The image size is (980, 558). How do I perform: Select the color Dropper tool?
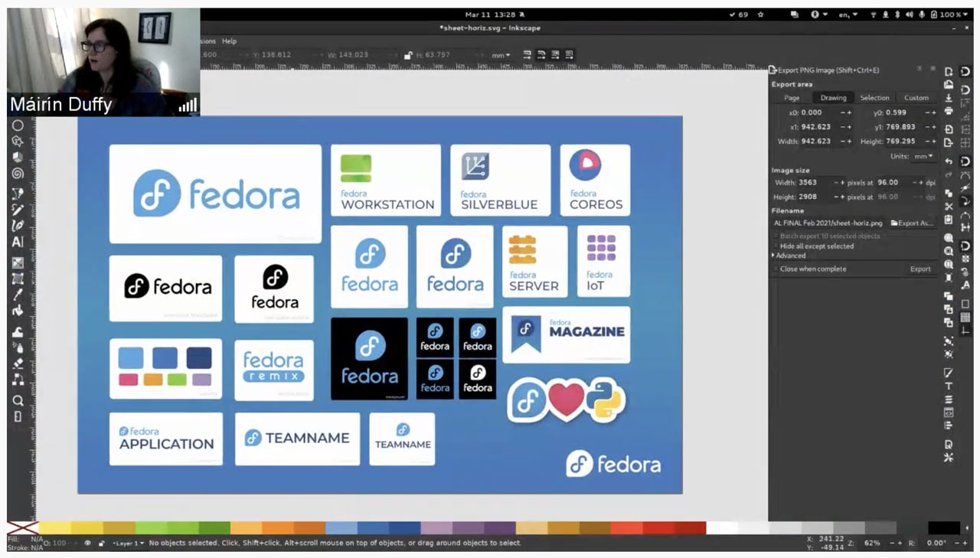point(18,295)
